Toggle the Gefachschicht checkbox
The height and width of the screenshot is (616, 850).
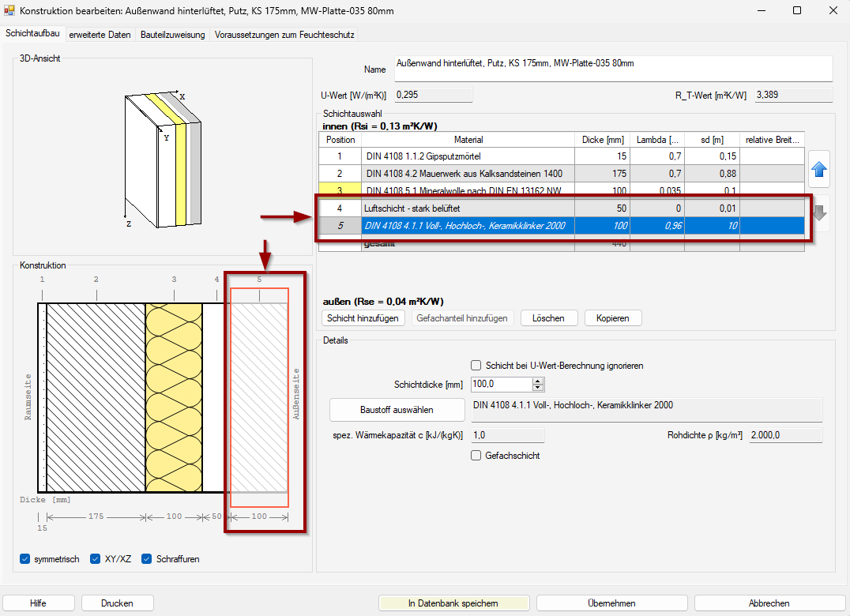(476, 456)
